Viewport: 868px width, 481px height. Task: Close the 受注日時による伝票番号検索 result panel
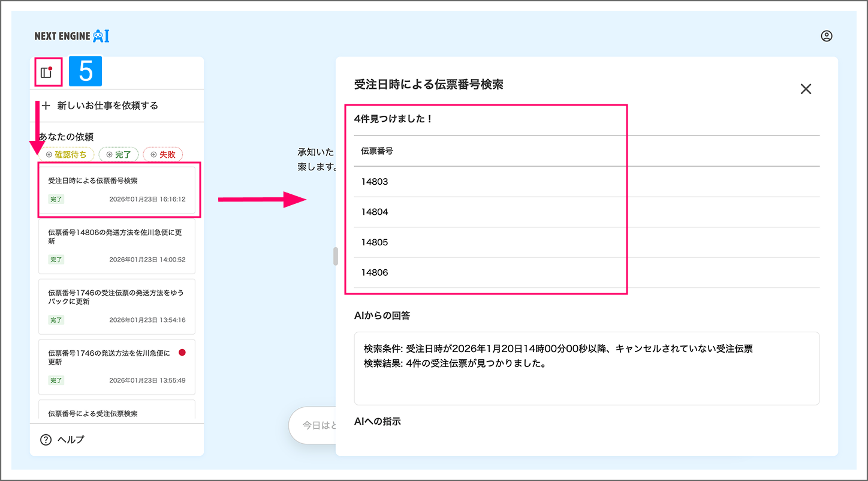pyautogui.click(x=806, y=89)
